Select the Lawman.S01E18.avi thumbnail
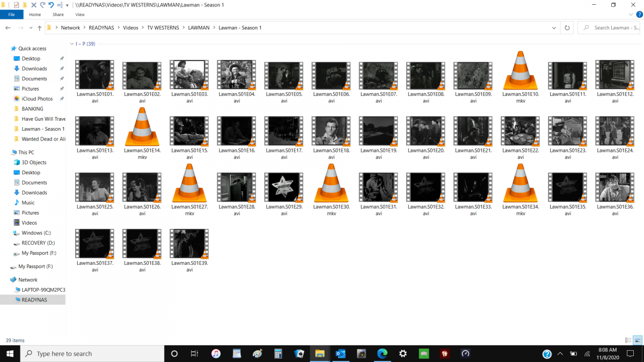The height and width of the screenshot is (362, 644). click(x=331, y=131)
